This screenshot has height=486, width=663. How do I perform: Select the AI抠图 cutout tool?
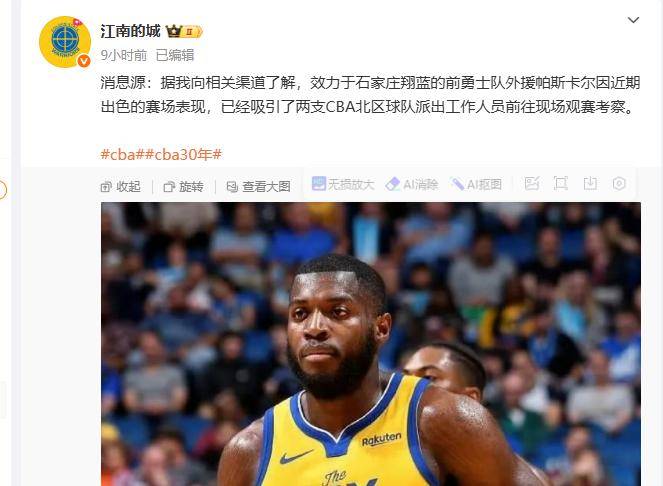click(x=477, y=184)
